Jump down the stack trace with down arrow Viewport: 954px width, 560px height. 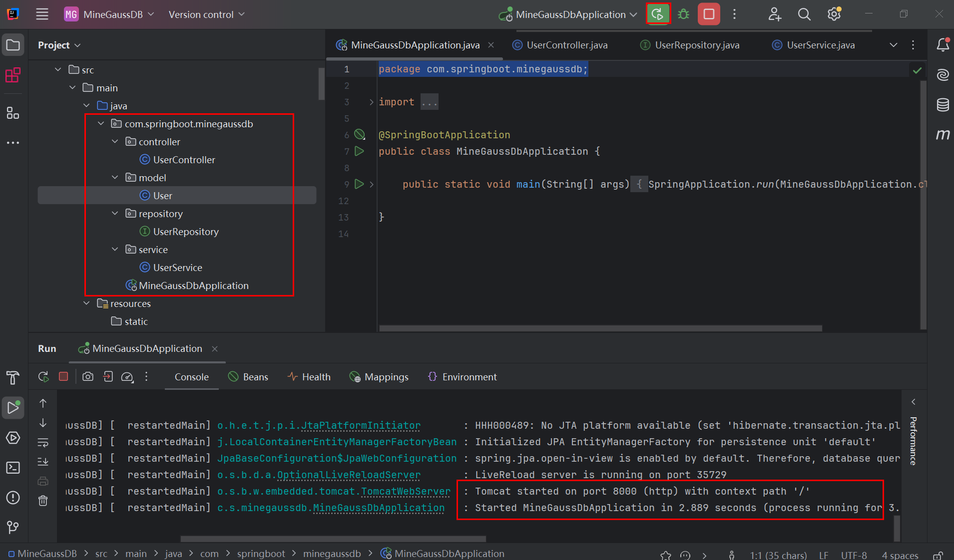(x=43, y=423)
